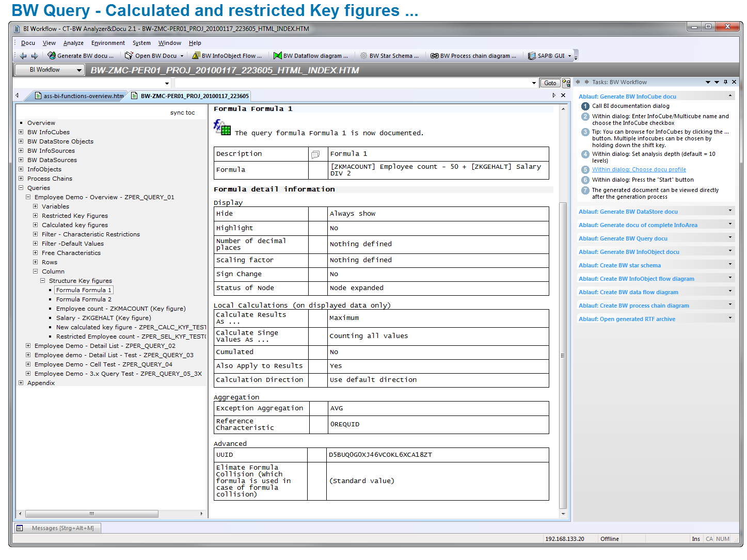The image size is (747, 560).
Task: Expand the BW InfoCubes tree node
Action: (21, 132)
